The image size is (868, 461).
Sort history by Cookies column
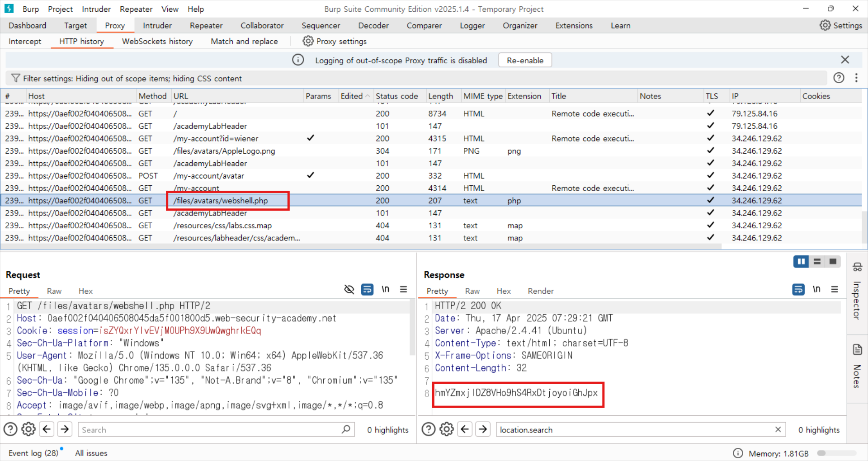pyautogui.click(x=830, y=96)
